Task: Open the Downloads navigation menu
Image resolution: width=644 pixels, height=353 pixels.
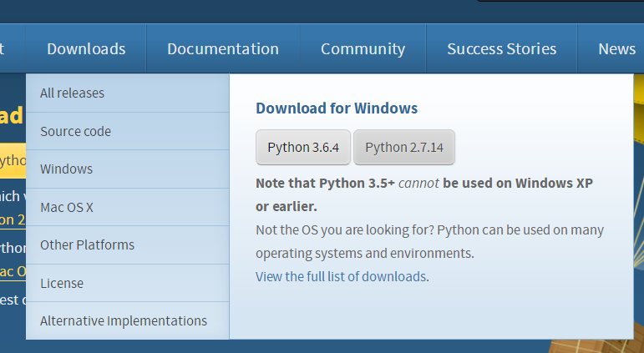Action: point(86,49)
